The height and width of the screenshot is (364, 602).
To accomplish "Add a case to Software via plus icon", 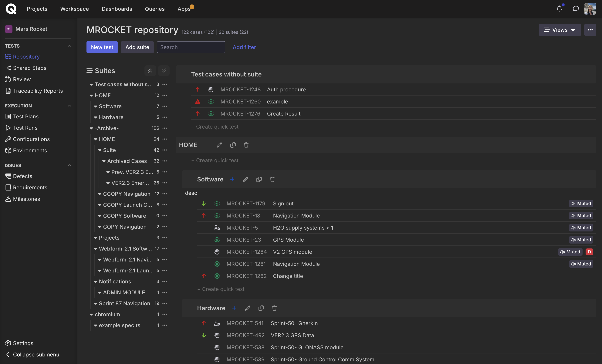I will point(232,179).
